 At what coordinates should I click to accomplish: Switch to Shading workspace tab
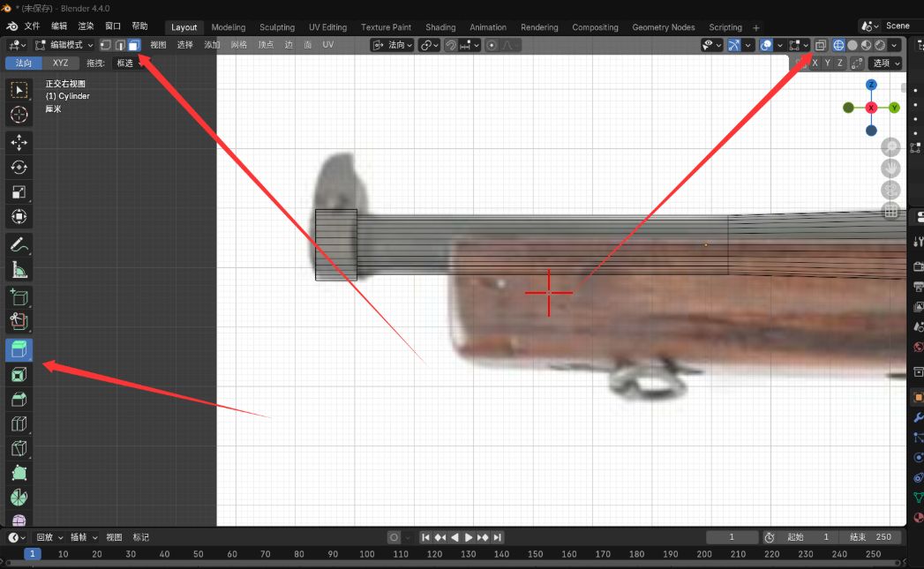point(440,27)
